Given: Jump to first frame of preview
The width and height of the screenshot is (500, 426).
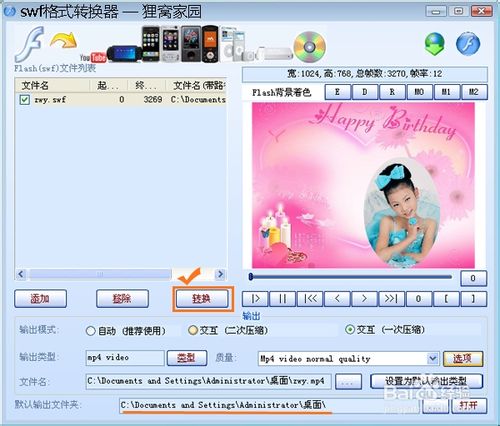Looking at the screenshot, I should (310, 299).
